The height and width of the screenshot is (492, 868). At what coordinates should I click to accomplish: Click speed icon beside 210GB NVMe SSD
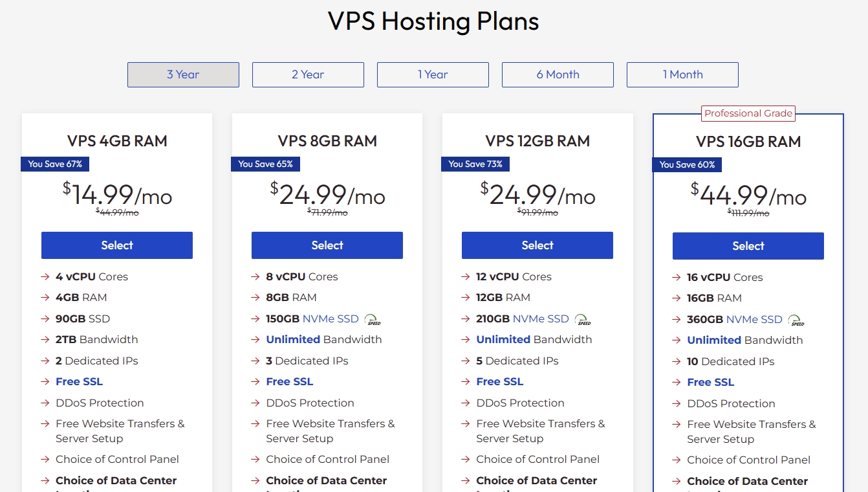583,319
